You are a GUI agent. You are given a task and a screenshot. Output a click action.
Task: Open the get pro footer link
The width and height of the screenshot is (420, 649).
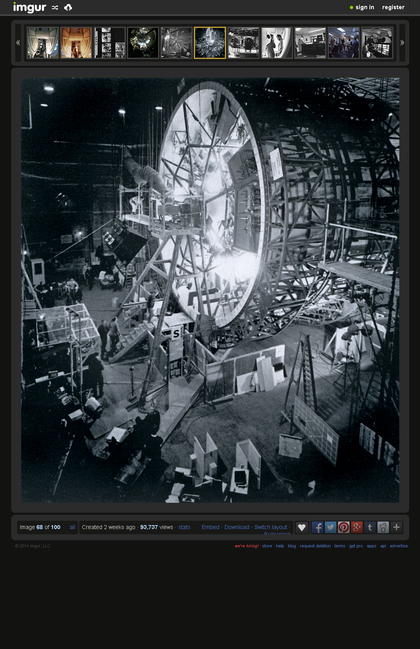(x=356, y=546)
